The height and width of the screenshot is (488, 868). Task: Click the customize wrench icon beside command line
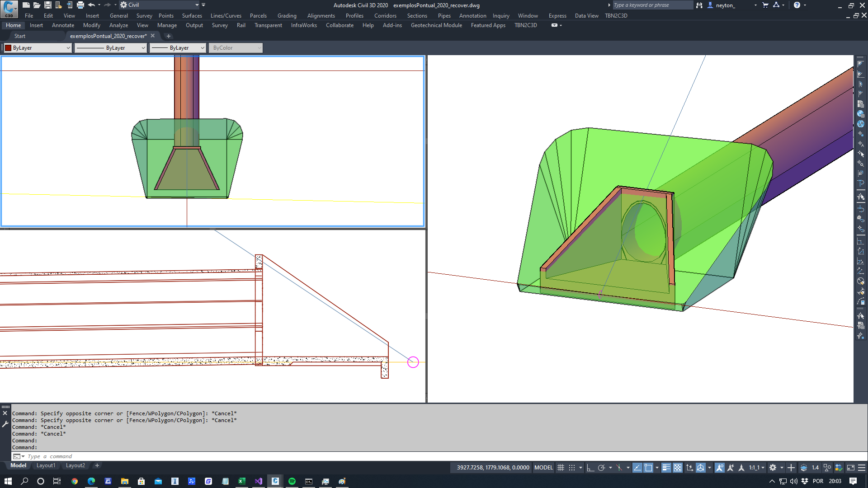click(5, 424)
